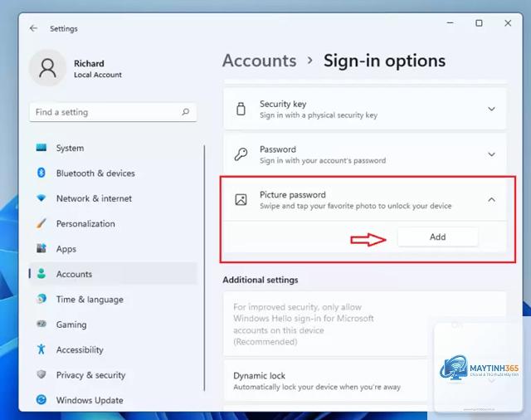Screen dimensions: 531x420
Task: Click the sidebar vertical scrollbar
Action: (205, 267)
